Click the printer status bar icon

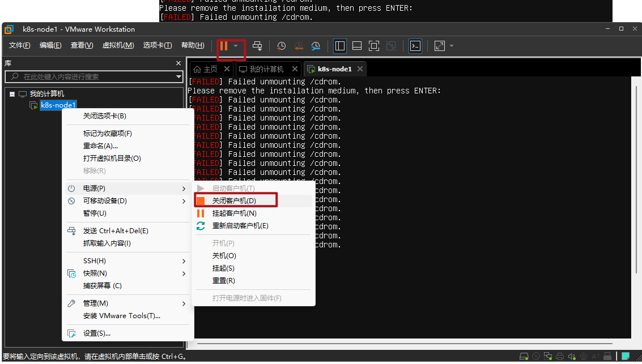point(560,356)
